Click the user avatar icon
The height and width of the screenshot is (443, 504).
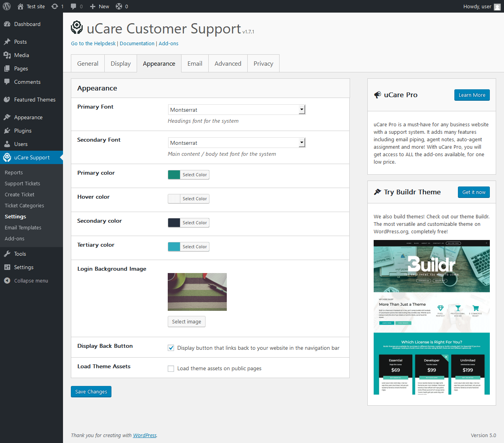point(497,7)
